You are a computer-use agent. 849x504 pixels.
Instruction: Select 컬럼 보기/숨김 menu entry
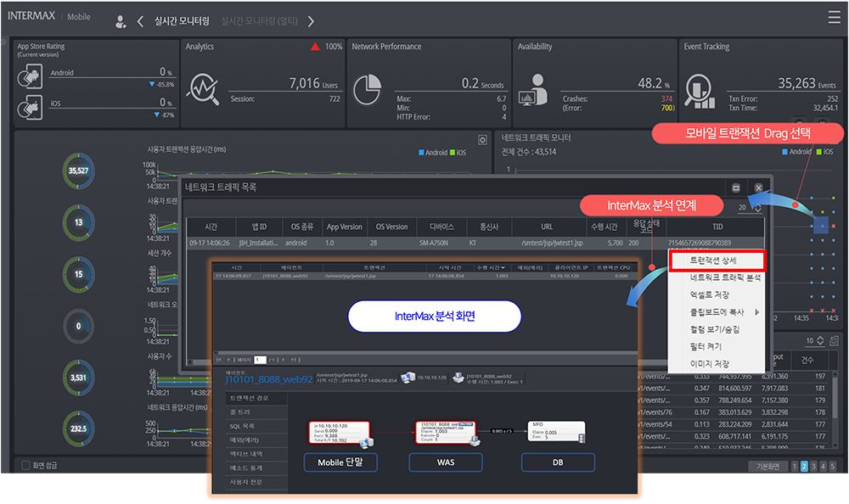[717, 330]
